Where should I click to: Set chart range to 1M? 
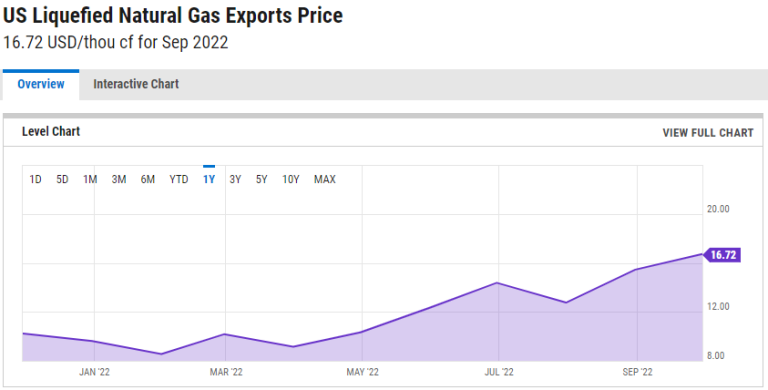tap(90, 179)
